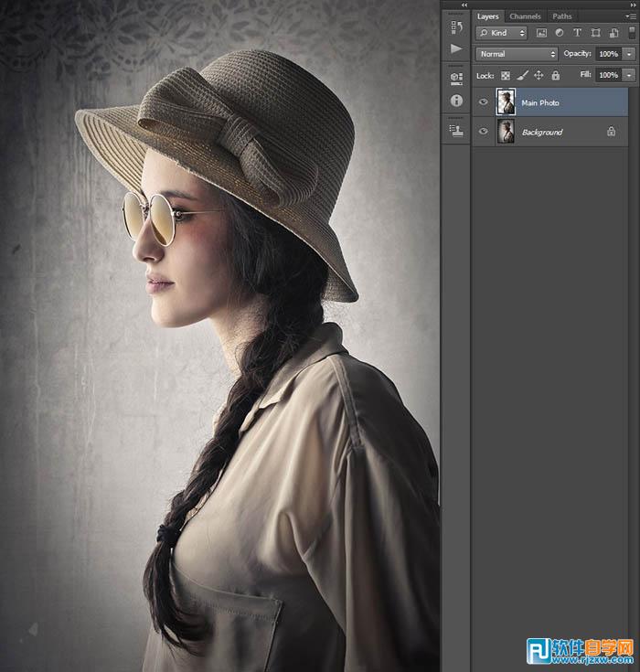Image resolution: width=640 pixels, height=672 pixels.
Task: Filter layers by adjustment layers icon
Action: 559,33
